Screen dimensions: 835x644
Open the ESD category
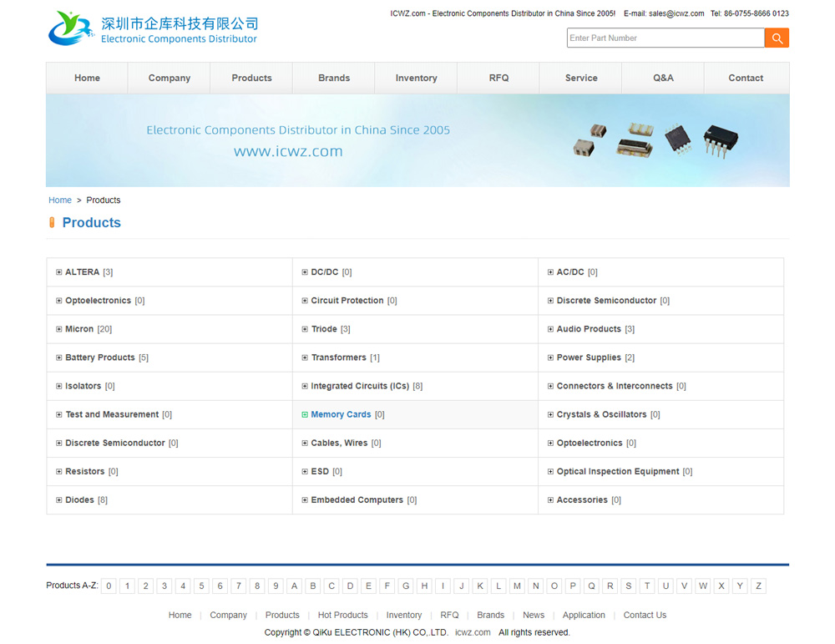(x=320, y=471)
